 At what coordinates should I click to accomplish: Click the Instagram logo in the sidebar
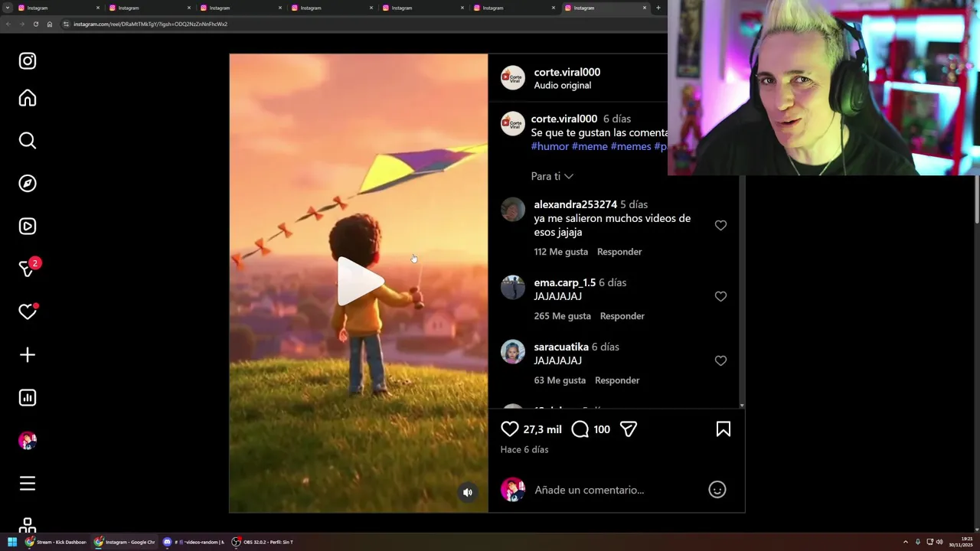[28, 60]
